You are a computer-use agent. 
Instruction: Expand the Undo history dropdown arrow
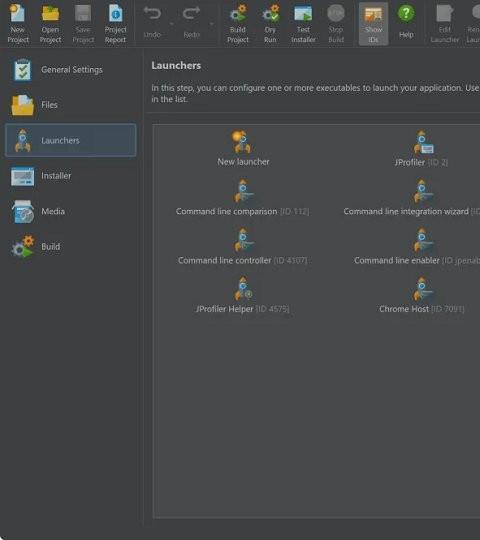pyautogui.click(x=171, y=23)
